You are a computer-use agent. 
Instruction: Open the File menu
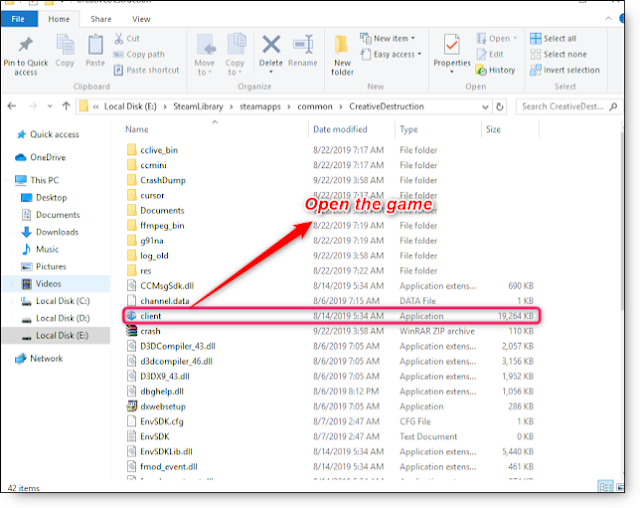pos(18,19)
